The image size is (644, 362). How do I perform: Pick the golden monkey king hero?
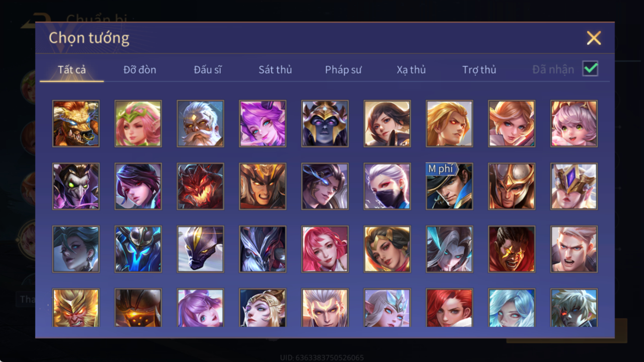click(76, 308)
